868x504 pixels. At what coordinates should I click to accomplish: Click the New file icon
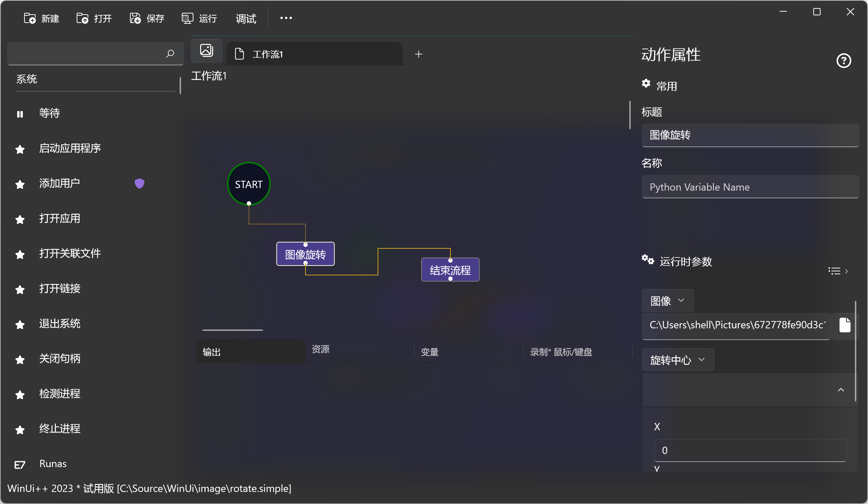click(30, 18)
